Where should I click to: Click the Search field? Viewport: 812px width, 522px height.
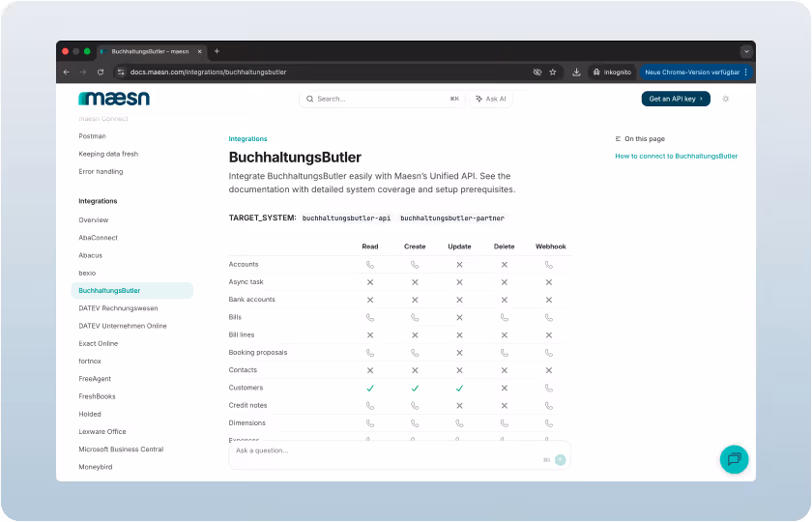(382, 99)
